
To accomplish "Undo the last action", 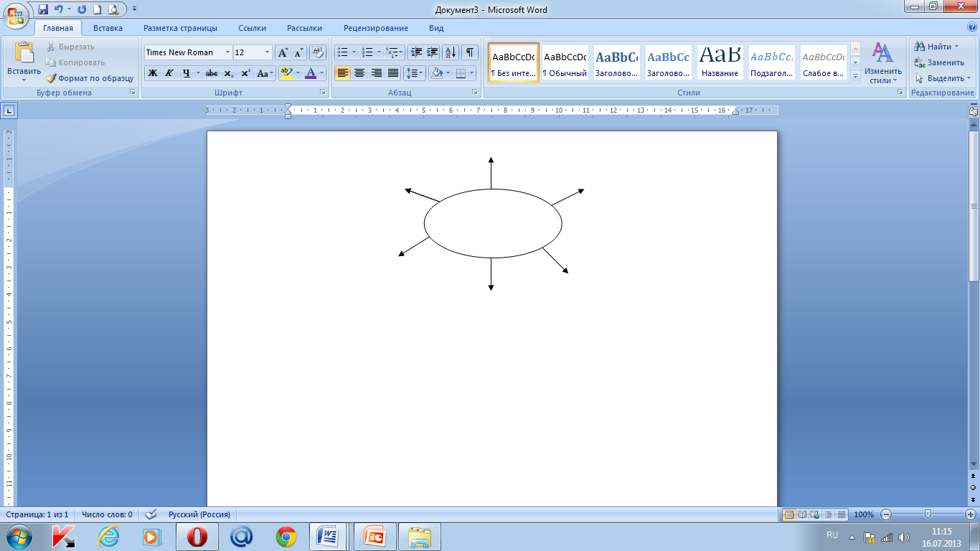I will click(x=59, y=9).
